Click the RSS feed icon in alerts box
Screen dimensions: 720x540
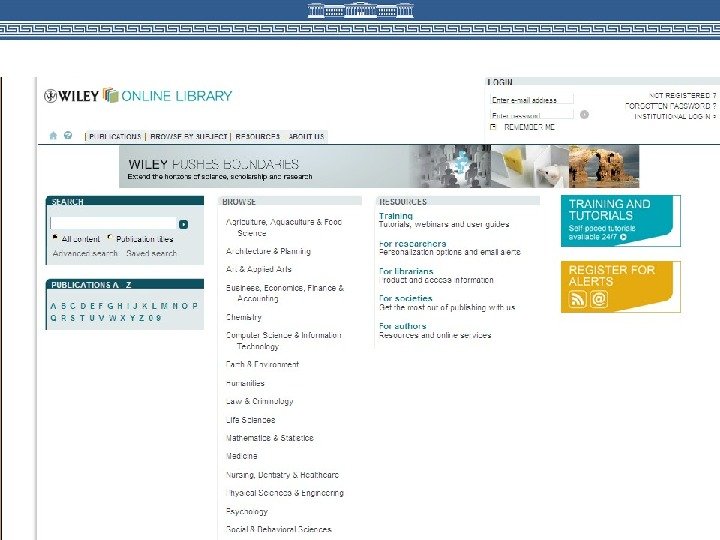[x=577, y=299]
